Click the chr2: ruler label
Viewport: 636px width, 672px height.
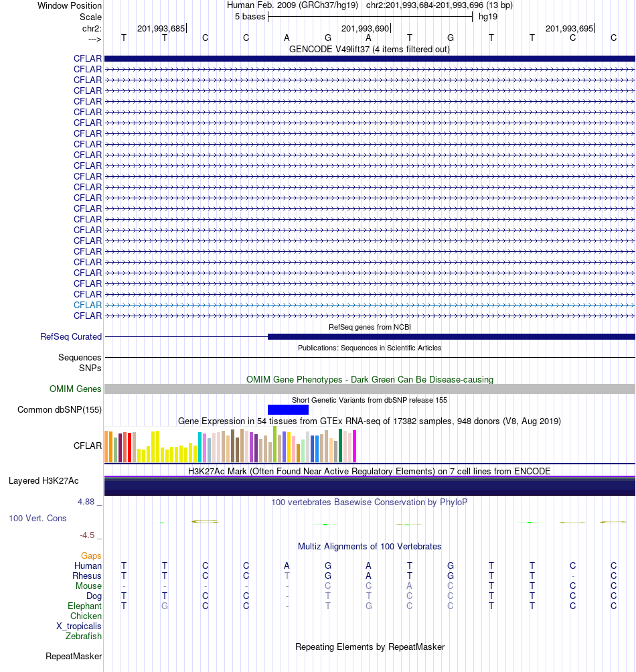pyautogui.click(x=92, y=28)
